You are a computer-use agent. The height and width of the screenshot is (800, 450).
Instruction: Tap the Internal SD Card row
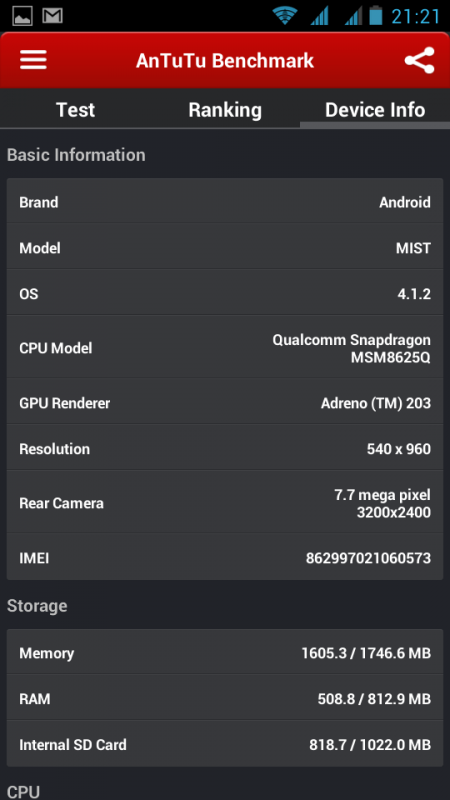225,744
